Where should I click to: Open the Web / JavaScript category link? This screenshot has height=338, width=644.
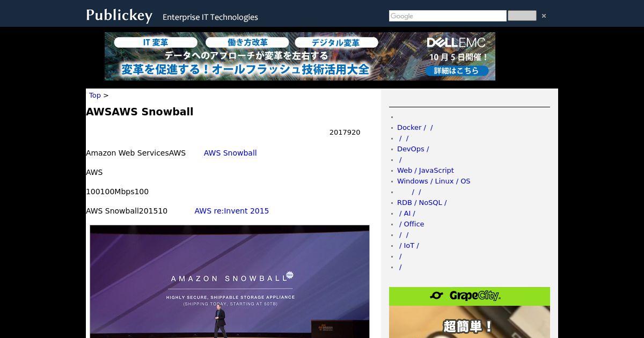(426, 170)
